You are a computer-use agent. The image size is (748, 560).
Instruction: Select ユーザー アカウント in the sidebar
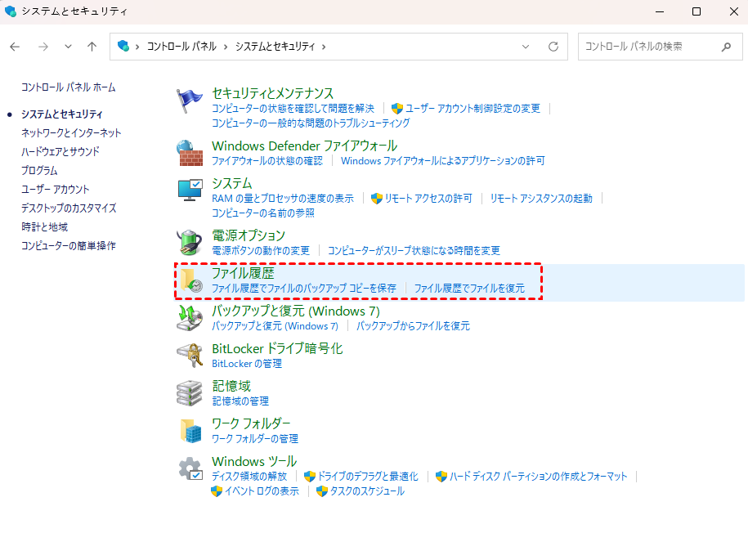pos(56,190)
